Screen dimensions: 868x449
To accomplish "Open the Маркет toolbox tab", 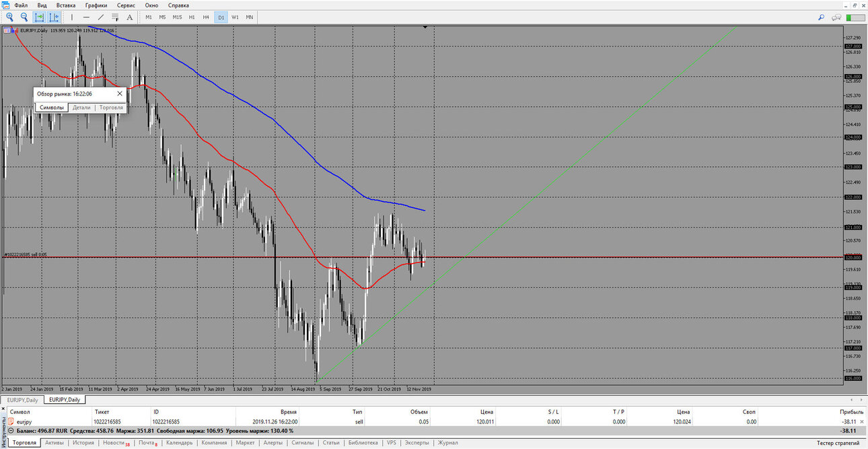I will click(246, 443).
